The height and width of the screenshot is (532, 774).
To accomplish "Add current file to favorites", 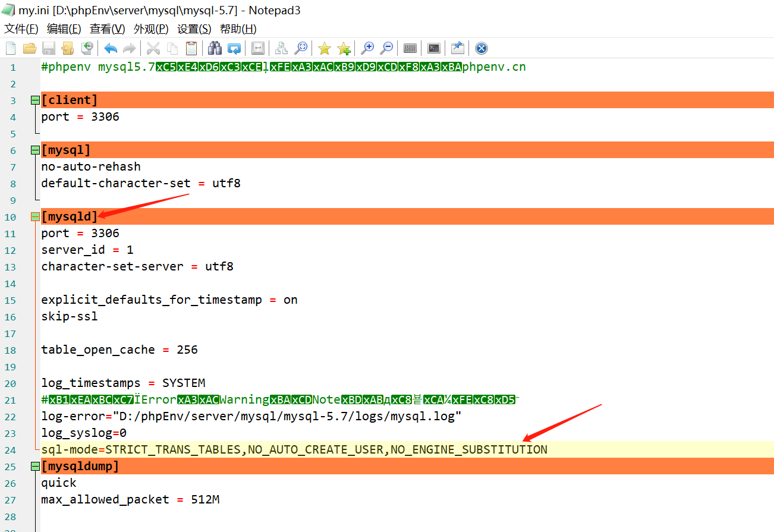I will 344,48.
